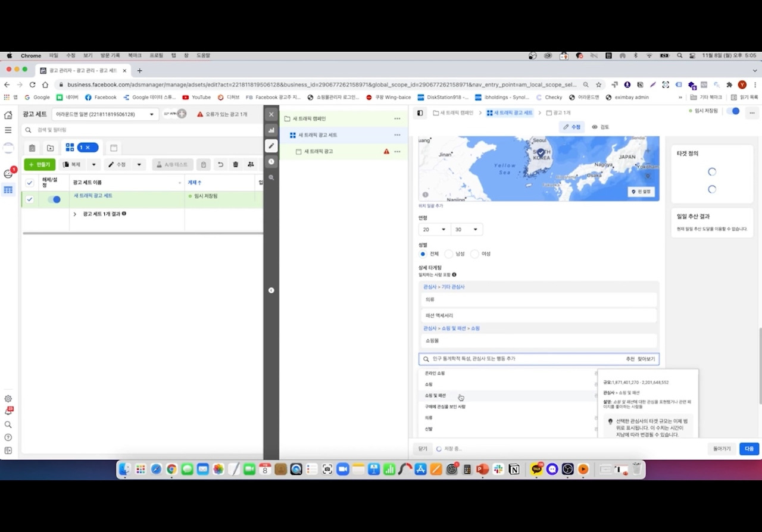Screen dimensions: 762x532
Task: Click the blue 다음 next button
Action: [x=749, y=449]
